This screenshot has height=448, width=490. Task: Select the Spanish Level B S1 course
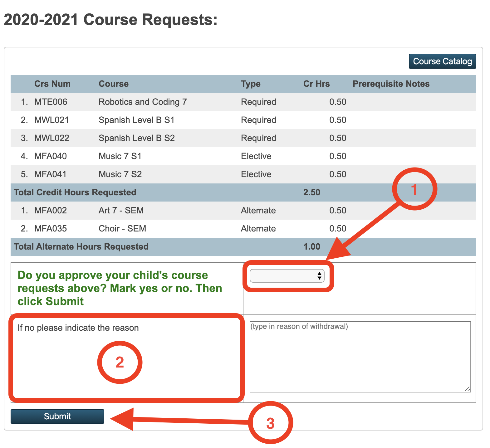(136, 120)
